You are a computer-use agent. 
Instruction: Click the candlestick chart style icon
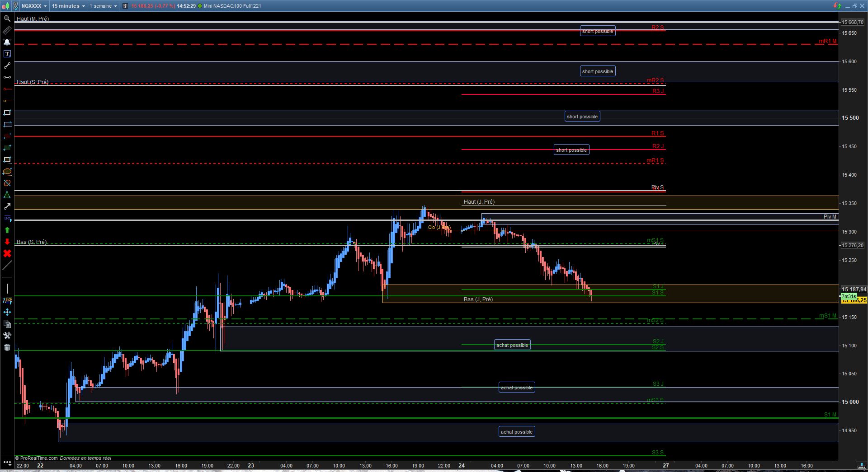(6, 6)
